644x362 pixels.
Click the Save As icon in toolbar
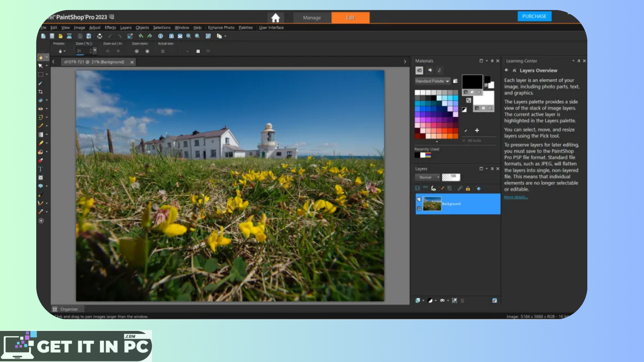pyautogui.click(x=89, y=36)
